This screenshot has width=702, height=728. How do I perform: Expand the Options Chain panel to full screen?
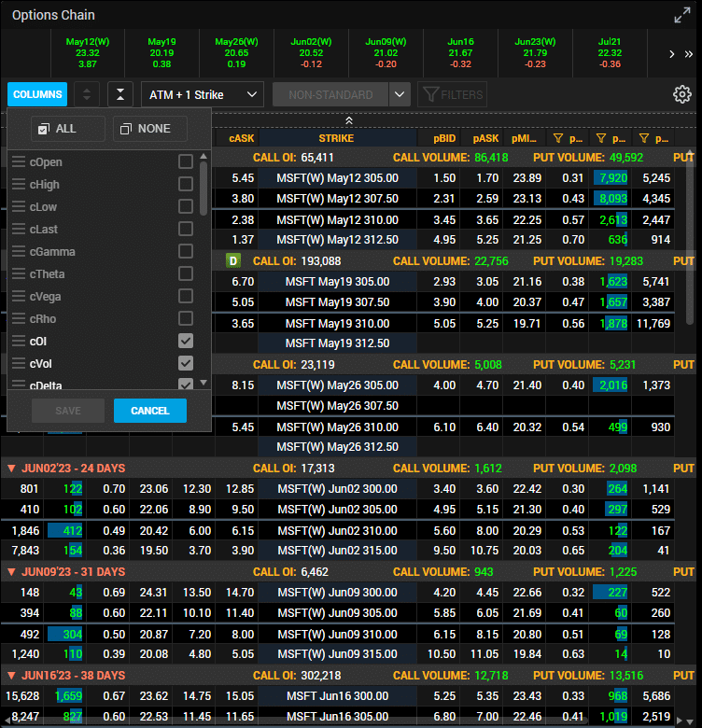(682, 15)
